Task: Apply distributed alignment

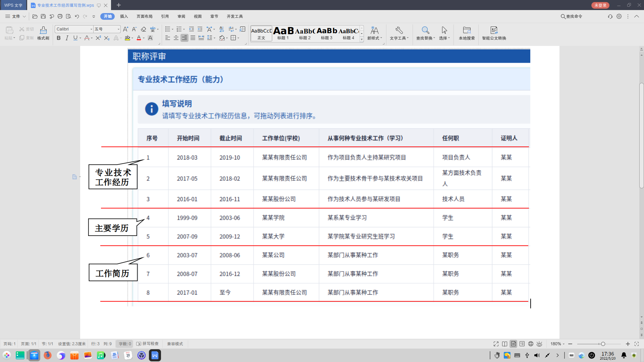Action: pos(201,38)
